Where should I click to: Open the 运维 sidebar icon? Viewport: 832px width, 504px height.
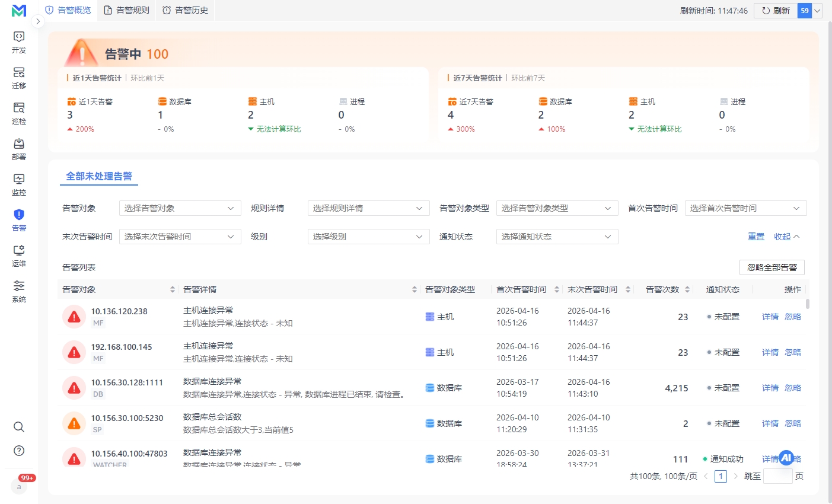(19, 256)
